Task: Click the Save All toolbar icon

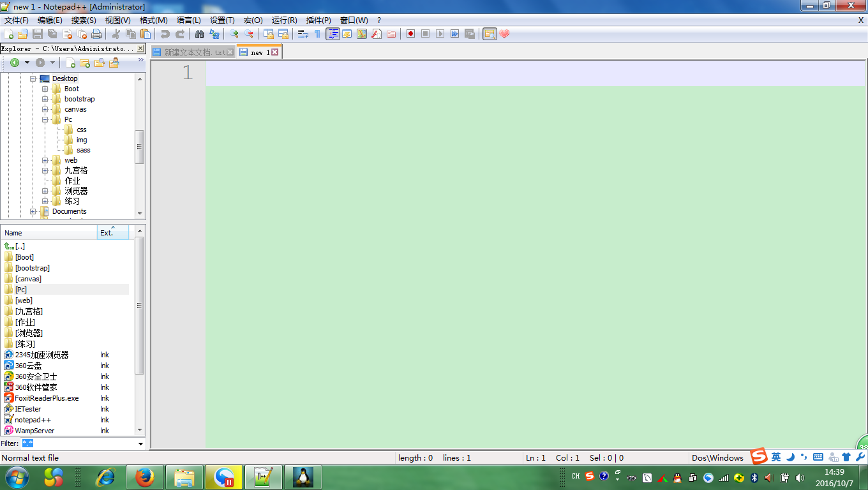Action: pos(52,34)
